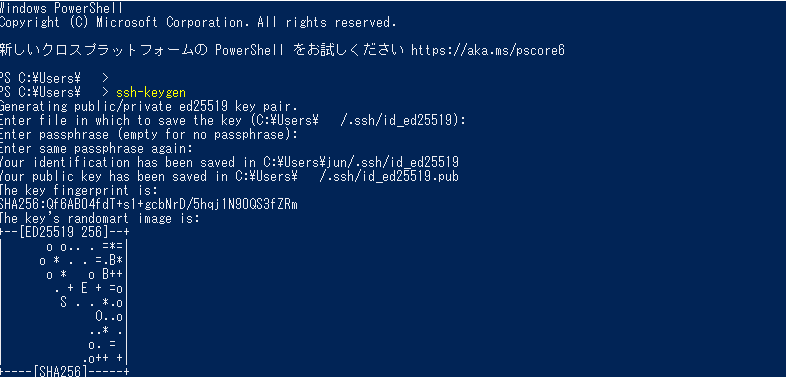The width and height of the screenshot is (786, 377).
Task: Click the Enter same passphrase again line
Action: 96,149
